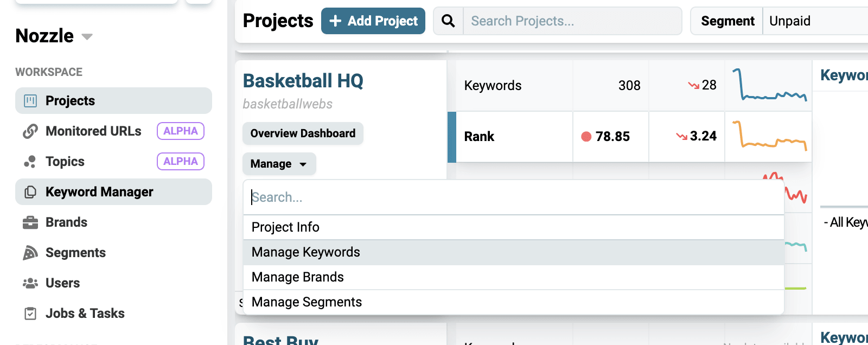The height and width of the screenshot is (345, 868).
Task: Click the Brands briefcase icon
Action: [30, 222]
